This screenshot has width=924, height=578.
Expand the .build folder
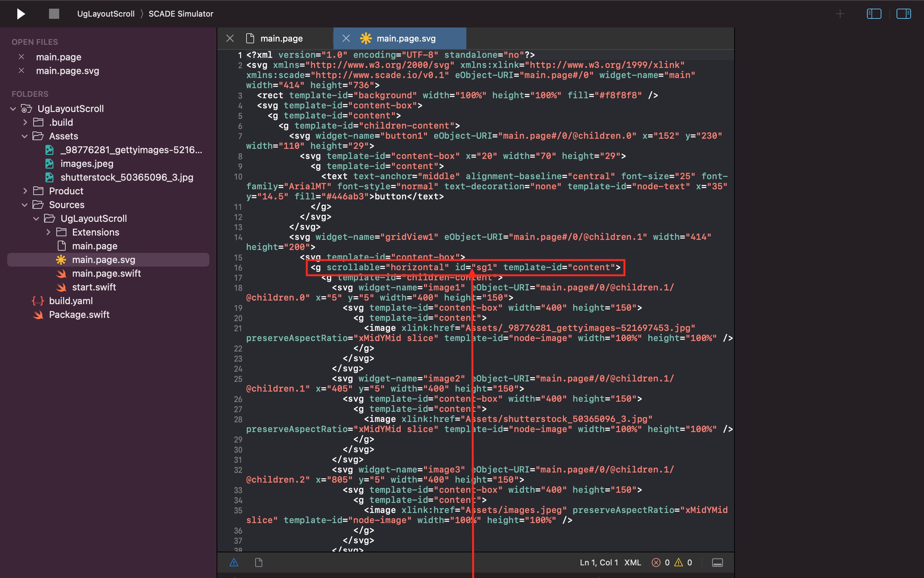tap(25, 122)
